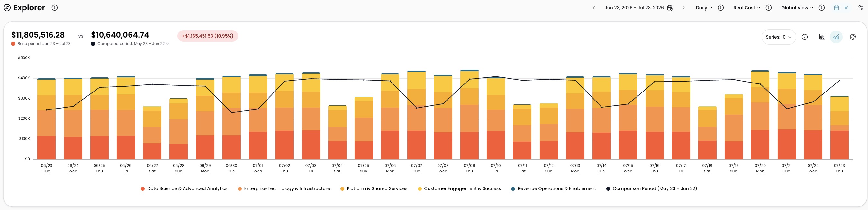Click the 07/20 Mon bar
The width and height of the screenshot is (868, 210).
click(x=760, y=115)
